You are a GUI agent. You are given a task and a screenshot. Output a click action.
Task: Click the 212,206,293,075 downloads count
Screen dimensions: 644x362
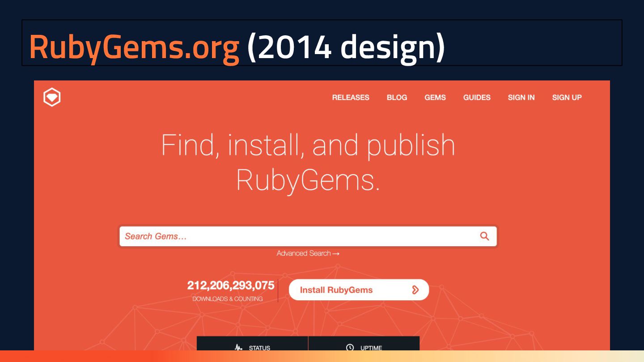pyautogui.click(x=231, y=285)
